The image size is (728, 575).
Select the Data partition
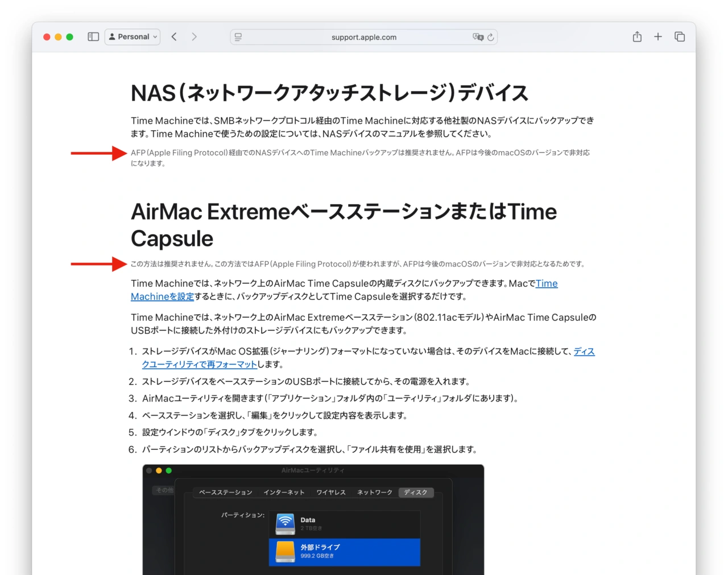(344, 523)
